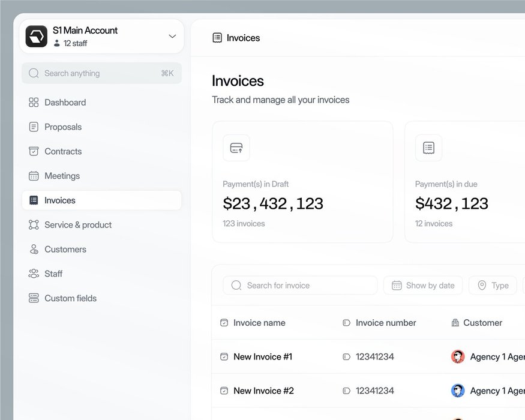Click the Payment(s) in due label

pos(446,184)
